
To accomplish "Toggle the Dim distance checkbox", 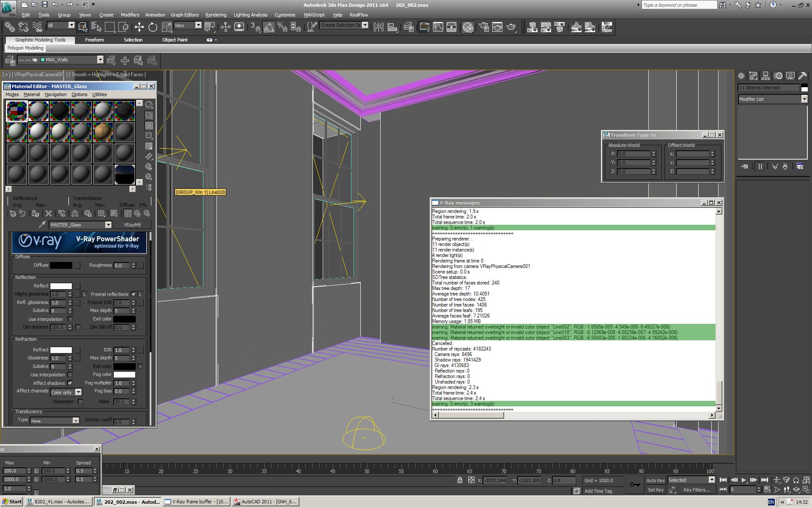I will click(x=78, y=327).
